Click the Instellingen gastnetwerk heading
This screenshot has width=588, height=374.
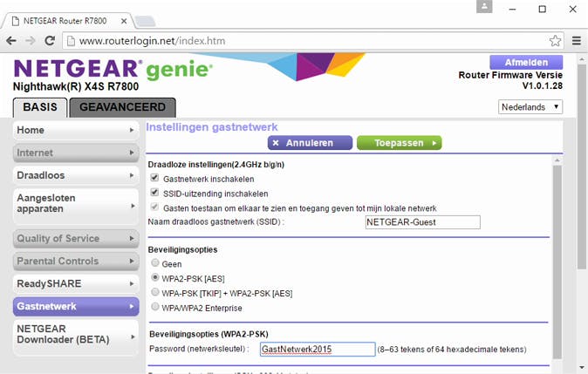pyautogui.click(x=212, y=127)
